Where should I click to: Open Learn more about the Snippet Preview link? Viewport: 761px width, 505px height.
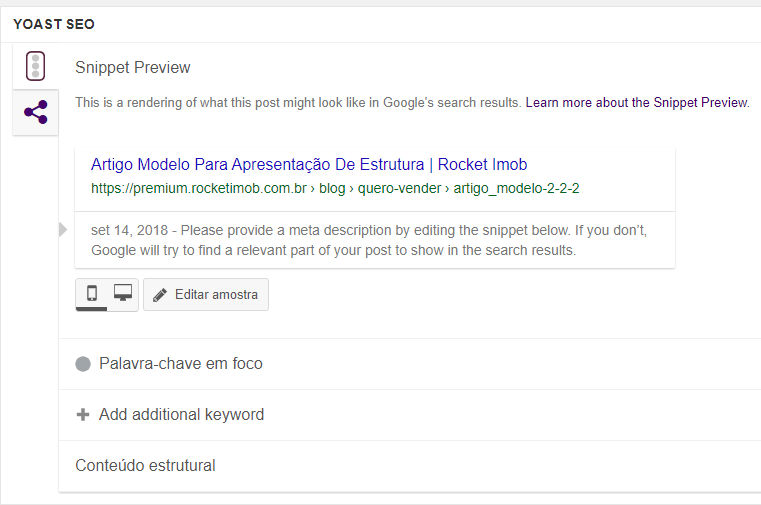tap(637, 102)
